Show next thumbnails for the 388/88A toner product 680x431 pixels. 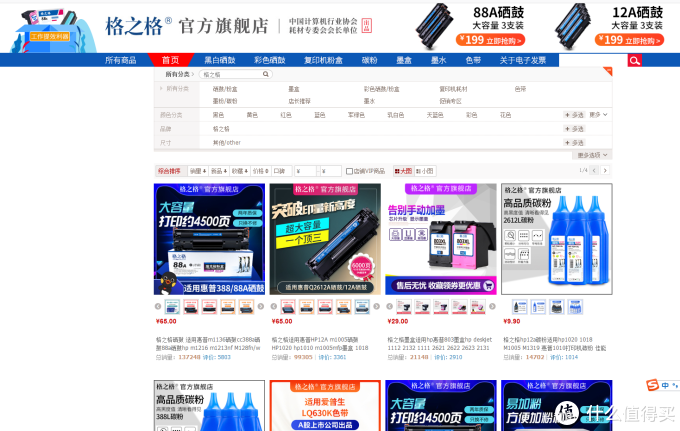(261, 307)
